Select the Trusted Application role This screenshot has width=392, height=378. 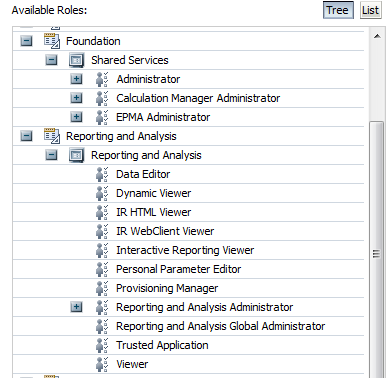[x=162, y=345]
